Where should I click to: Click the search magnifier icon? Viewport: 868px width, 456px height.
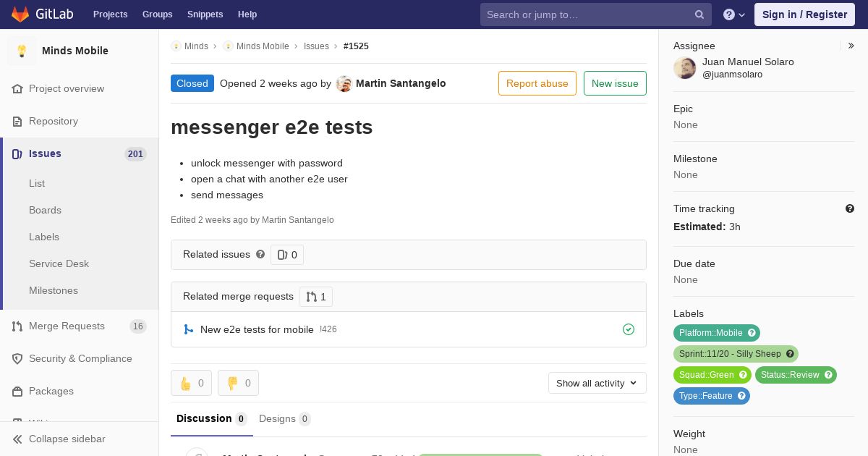[699, 14]
